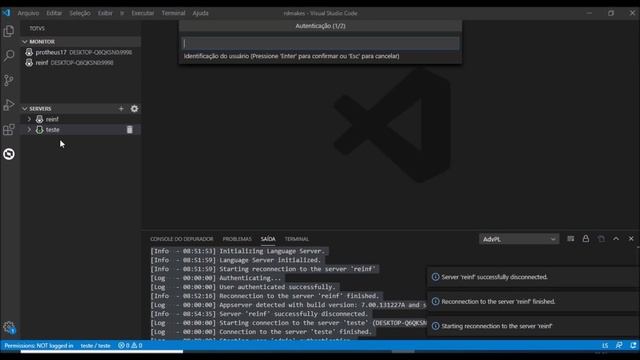Add a new server with plus icon
The image size is (640, 360).
[121, 109]
